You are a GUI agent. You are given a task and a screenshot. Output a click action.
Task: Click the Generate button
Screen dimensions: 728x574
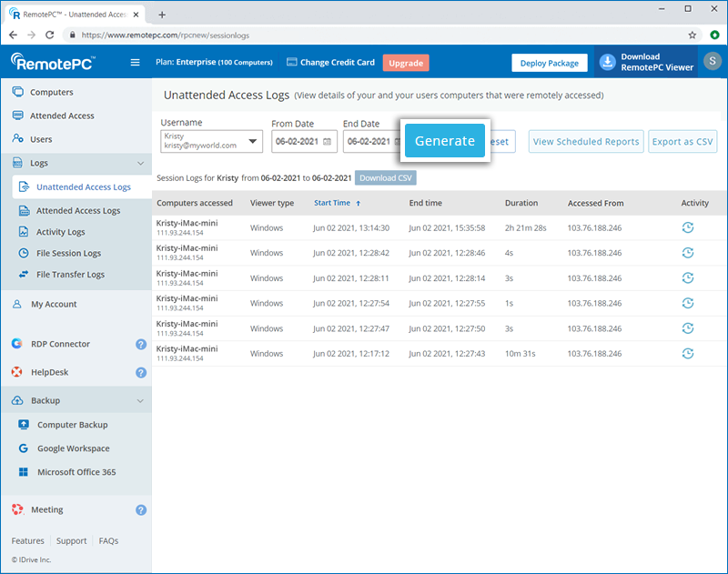coord(445,141)
